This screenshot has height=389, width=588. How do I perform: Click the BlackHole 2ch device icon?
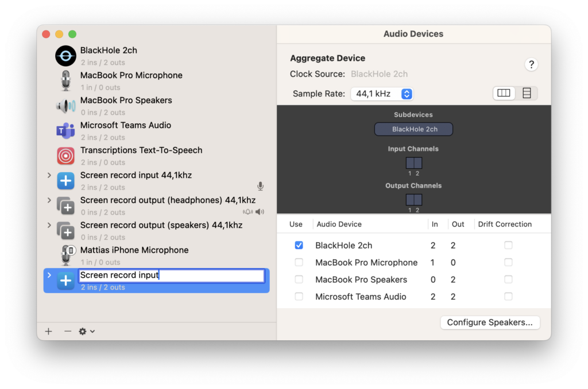(x=65, y=56)
